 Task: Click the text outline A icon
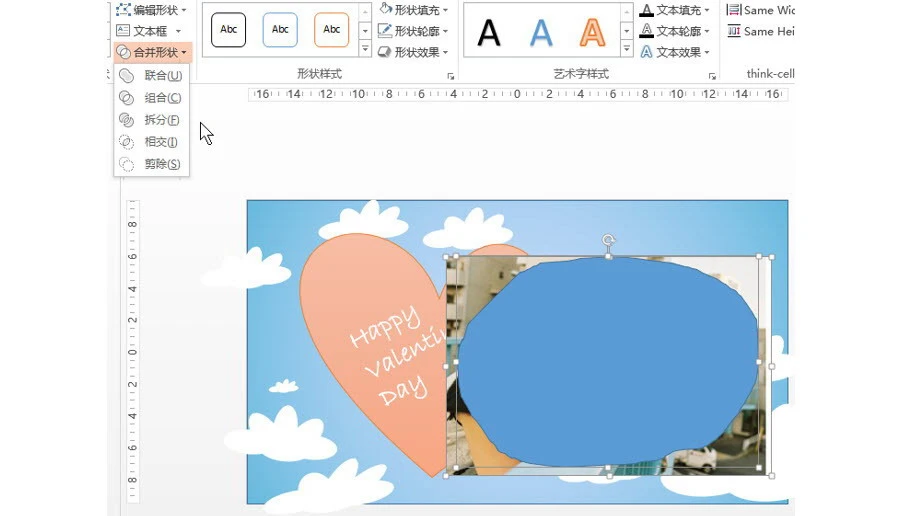pyautogui.click(x=646, y=30)
